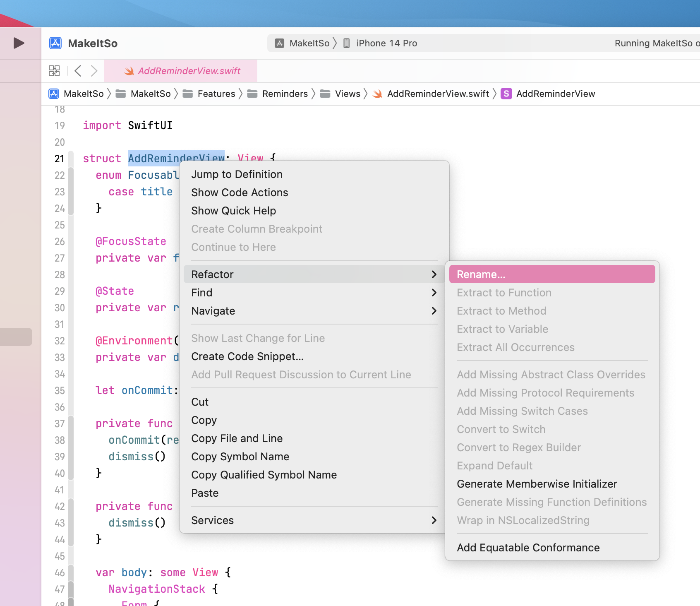This screenshot has height=606, width=700.
Task: Choose Generate Memberwise Initializer
Action: point(537,484)
